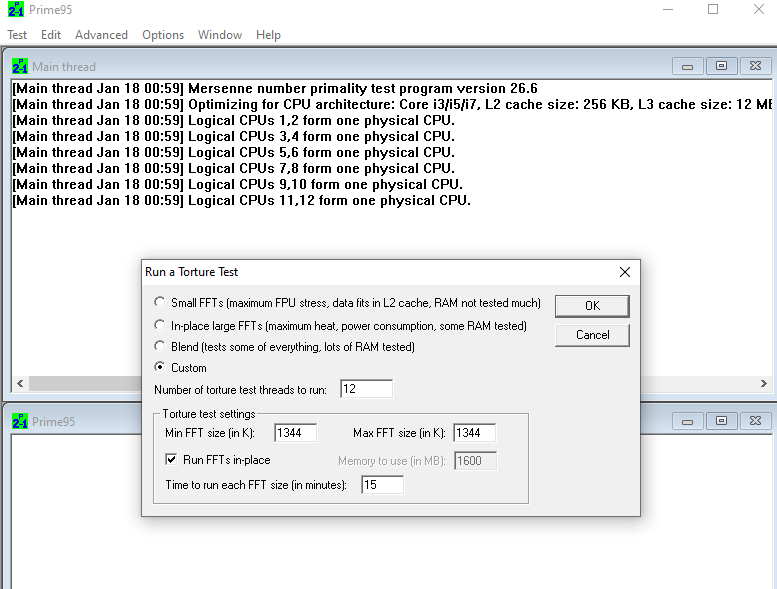The width and height of the screenshot is (777, 589).
Task: Close the lower Prime95 child window
Action: click(756, 421)
